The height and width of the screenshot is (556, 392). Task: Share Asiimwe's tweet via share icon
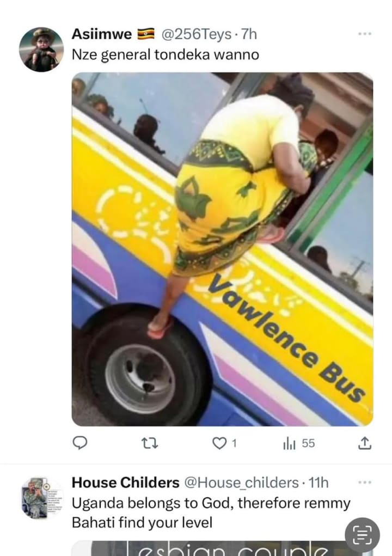tap(365, 443)
